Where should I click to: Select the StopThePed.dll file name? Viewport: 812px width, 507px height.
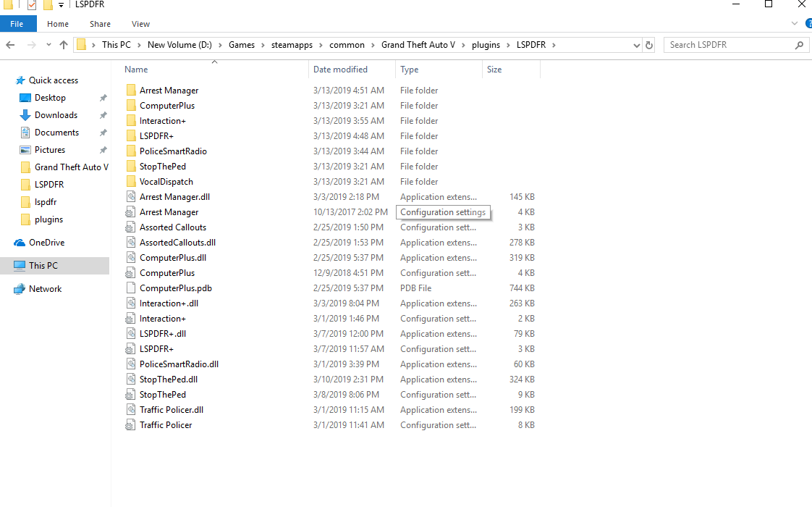pos(169,380)
